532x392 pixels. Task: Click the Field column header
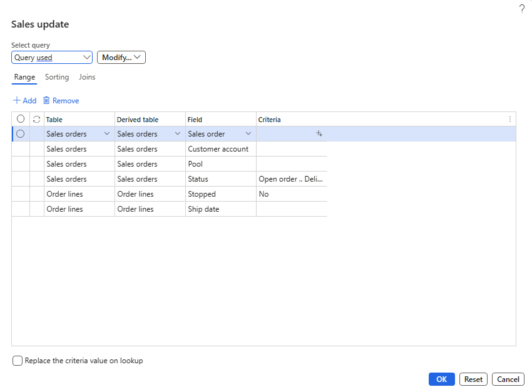pos(220,120)
